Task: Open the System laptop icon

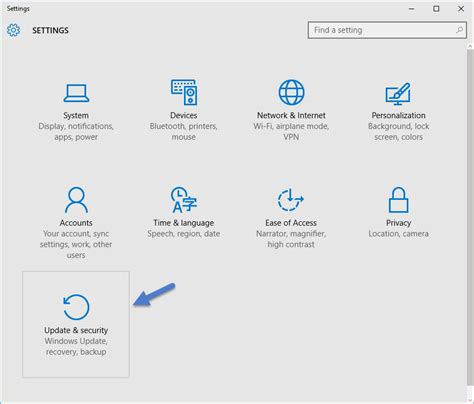Action: click(76, 93)
